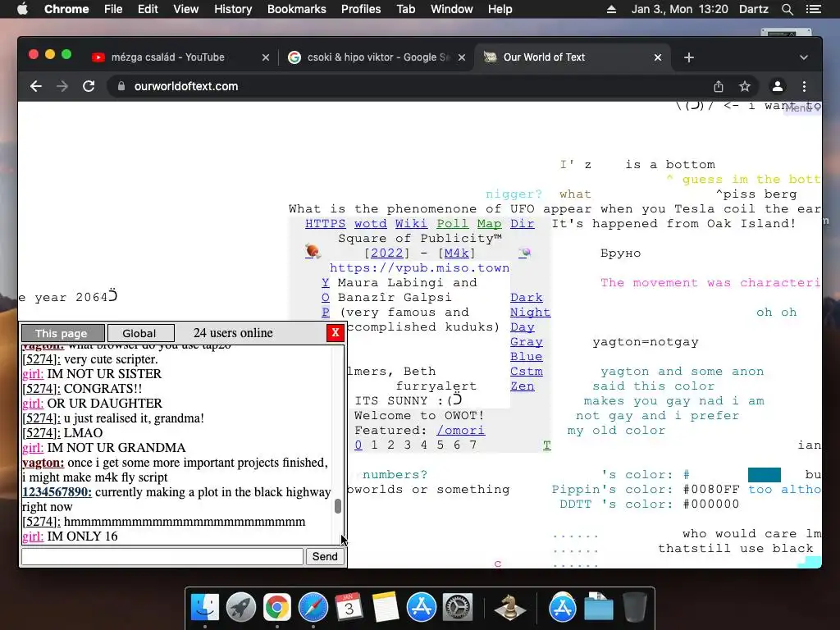Open the featured /omori link
The width and height of the screenshot is (840, 630).
pyautogui.click(x=461, y=430)
